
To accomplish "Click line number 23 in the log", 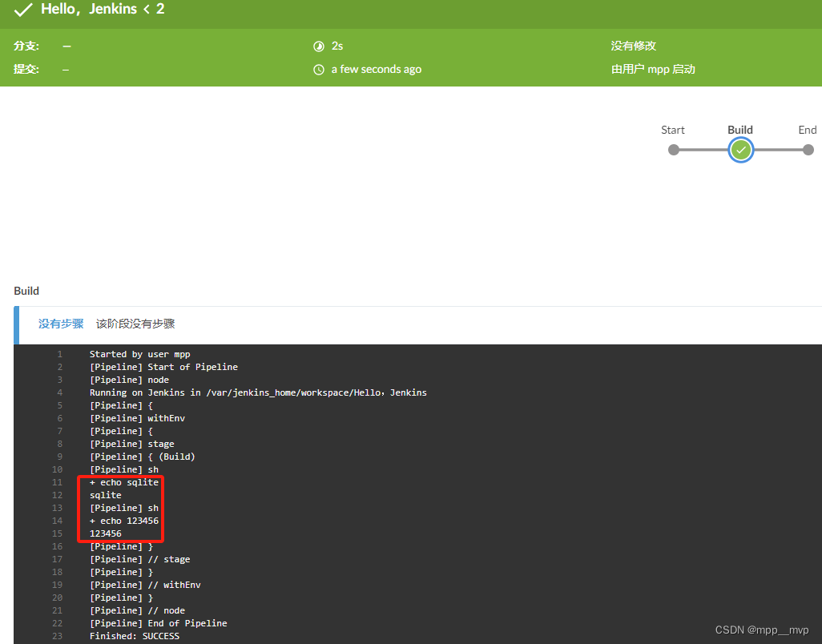I will (57, 636).
